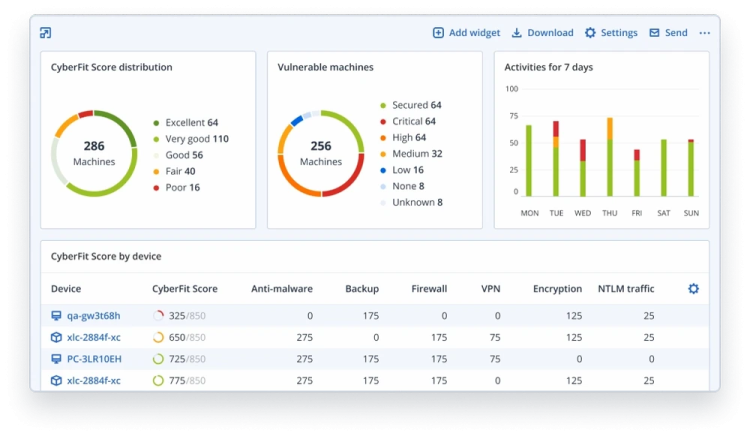Image resolution: width=750 pixels, height=436 pixels.
Task: Click the 'Vulnerable machines' widget title
Action: tap(325, 67)
